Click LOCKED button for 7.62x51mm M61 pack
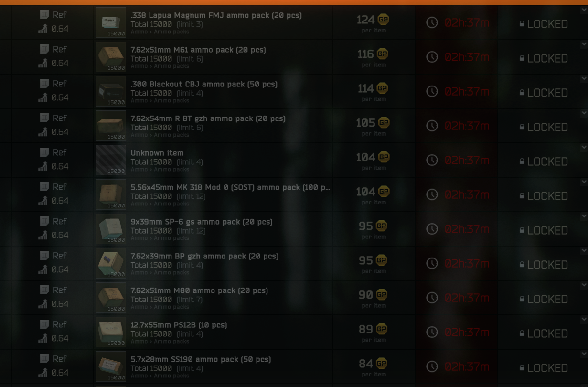This screenshot has height=387, width=588. click(544, 58)
